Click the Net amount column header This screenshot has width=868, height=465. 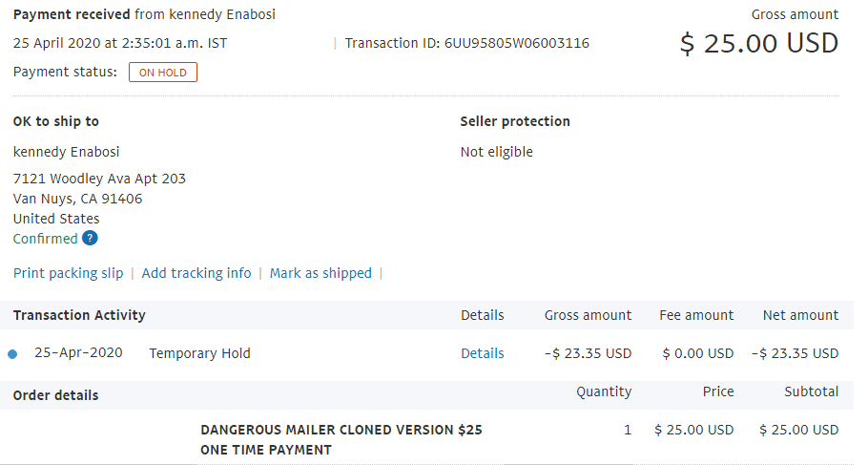[x=800, y=315]
